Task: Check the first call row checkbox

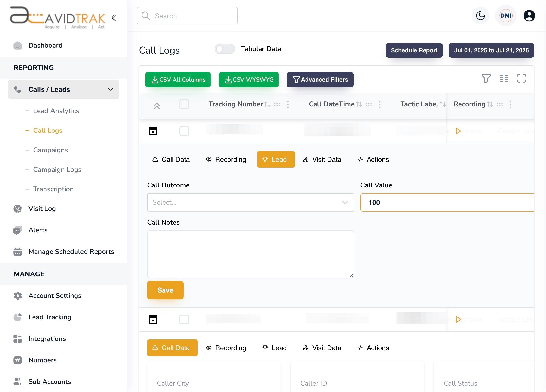Action: 184,131
